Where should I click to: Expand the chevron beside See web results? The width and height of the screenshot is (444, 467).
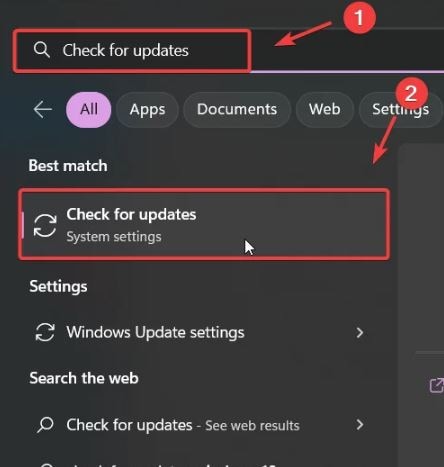(360, 425)
